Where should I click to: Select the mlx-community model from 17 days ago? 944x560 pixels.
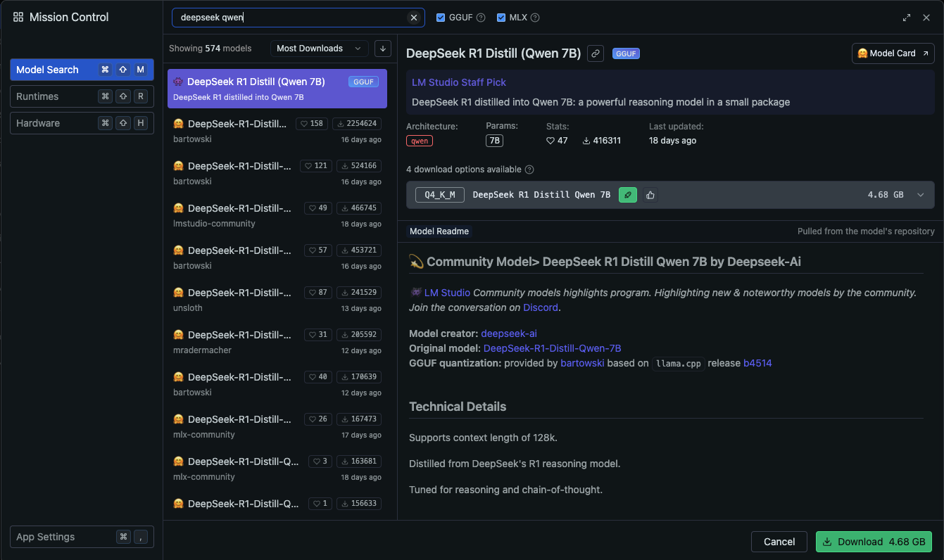pos(277,426)
